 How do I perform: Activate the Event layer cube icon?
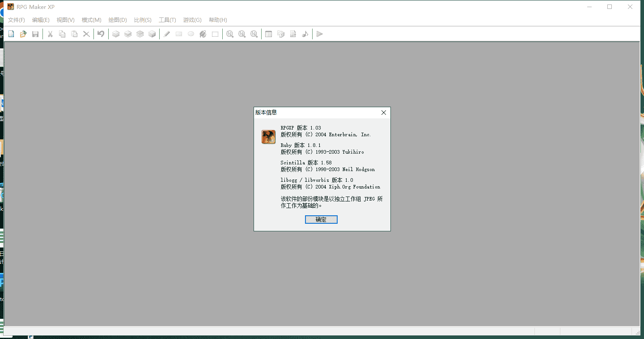coord(152,33)
